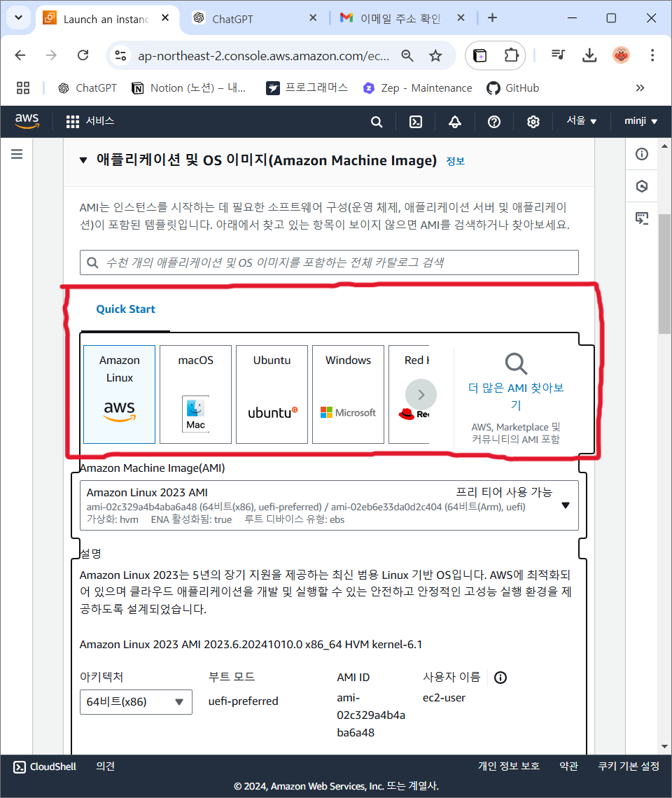Select the Windows AMI tile
Viewport: 672px width, 798px height.
[x=348, y=394]
